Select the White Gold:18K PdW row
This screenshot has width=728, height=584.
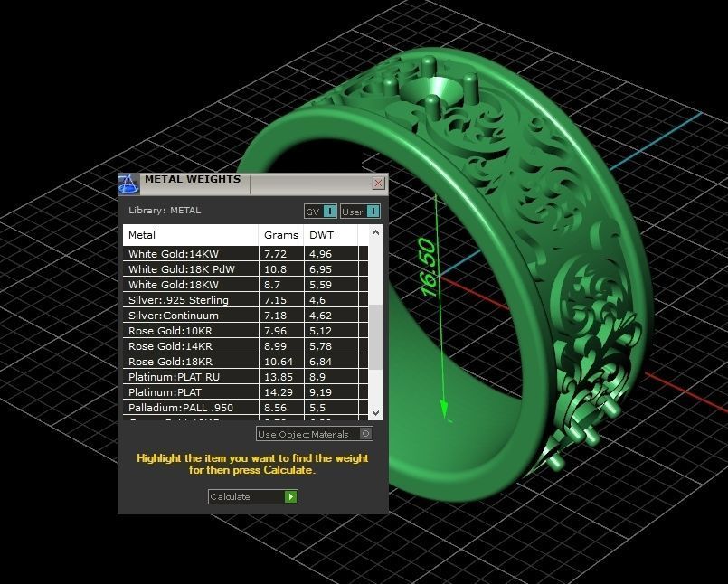(x=245, y=269)
